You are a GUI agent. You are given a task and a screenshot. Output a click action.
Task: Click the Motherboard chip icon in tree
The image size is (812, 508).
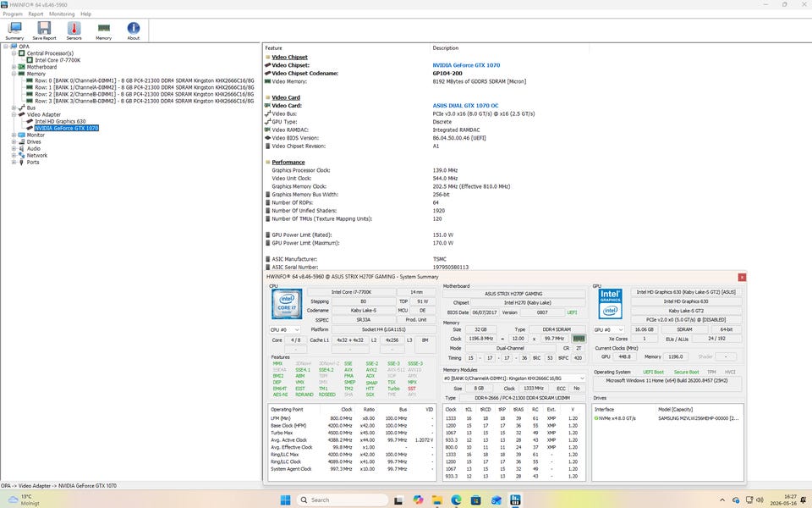22,67
